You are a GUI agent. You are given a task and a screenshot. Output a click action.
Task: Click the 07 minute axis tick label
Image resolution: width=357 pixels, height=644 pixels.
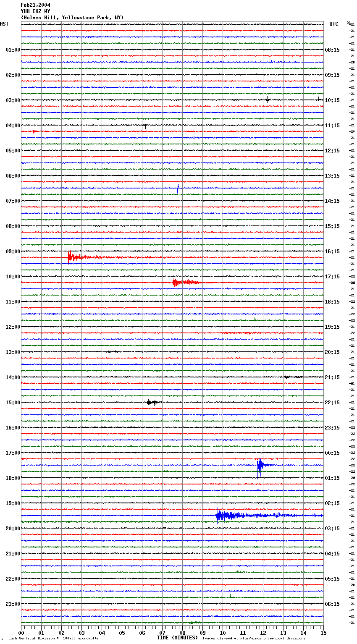[163, 633]
